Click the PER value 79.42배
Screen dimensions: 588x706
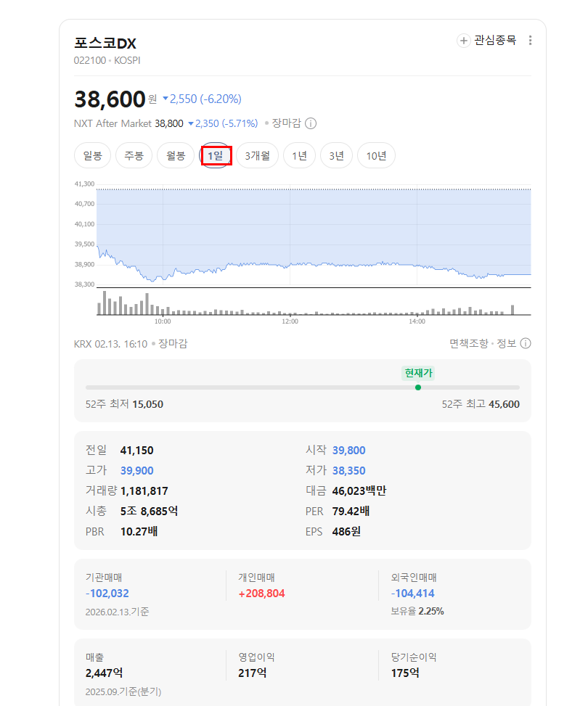pos(351,511)
